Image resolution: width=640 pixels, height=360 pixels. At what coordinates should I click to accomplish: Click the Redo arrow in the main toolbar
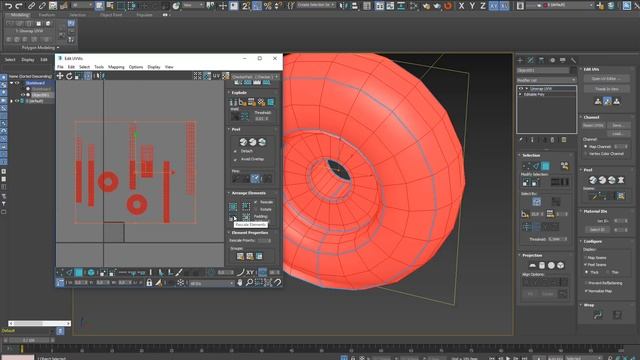(19, 6)
